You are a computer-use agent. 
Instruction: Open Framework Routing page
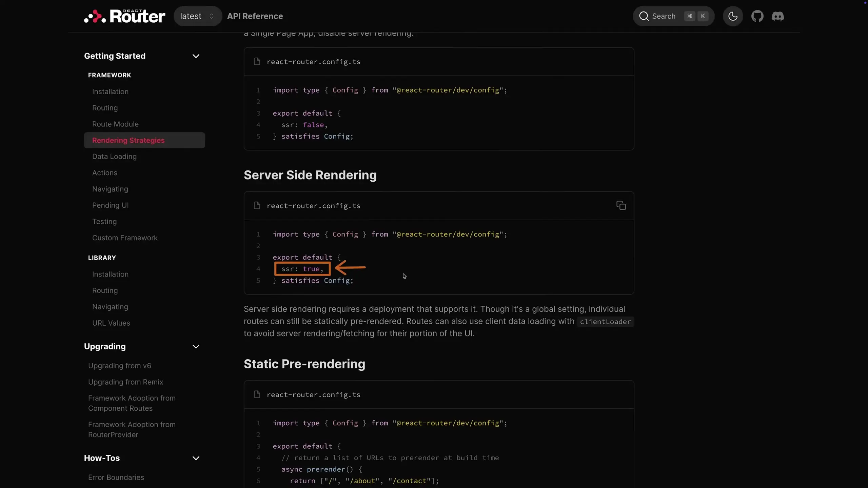(105, 108)
